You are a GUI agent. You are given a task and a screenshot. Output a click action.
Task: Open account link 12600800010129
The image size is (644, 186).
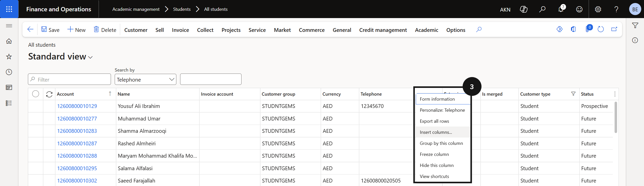[x=77, y=106]
